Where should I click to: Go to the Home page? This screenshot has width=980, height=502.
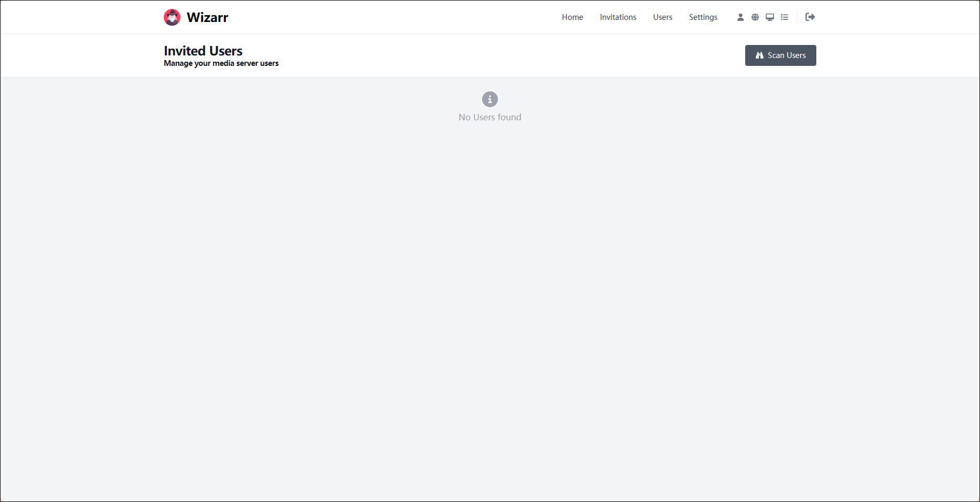pos(572,17)
